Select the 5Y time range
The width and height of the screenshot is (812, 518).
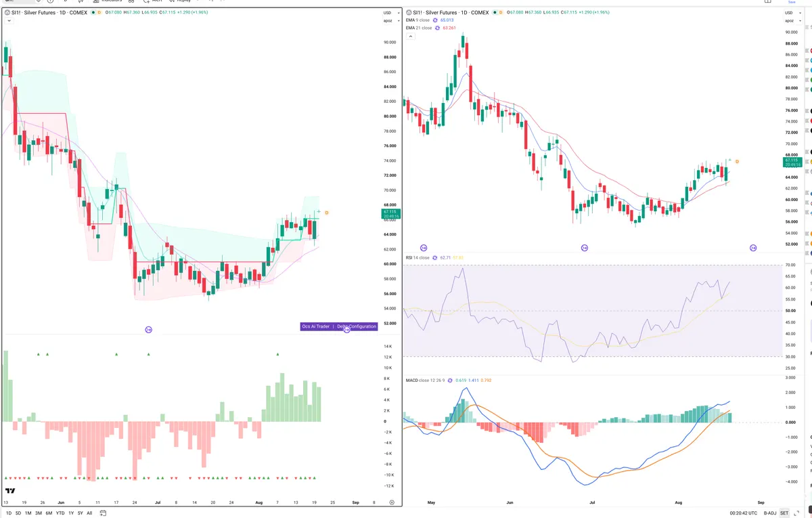[x=81, y=513]
